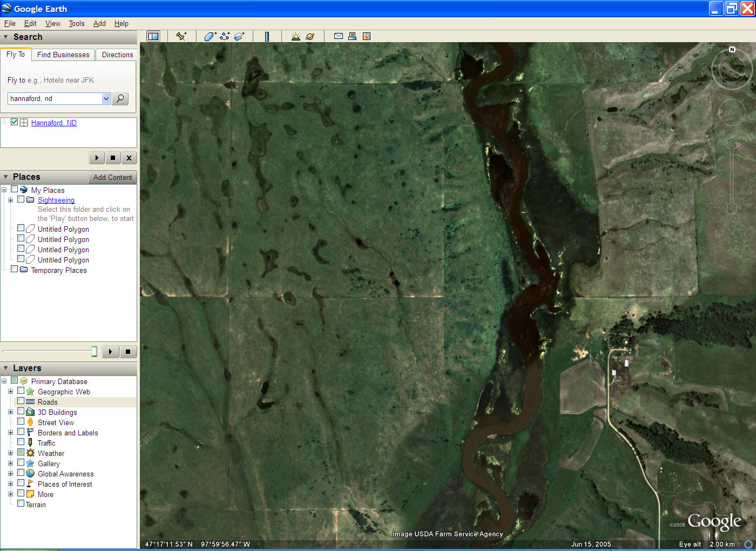Screen dimensions: 756x551
Task: Play the search results tour
Action: click(x=97, y=158)
